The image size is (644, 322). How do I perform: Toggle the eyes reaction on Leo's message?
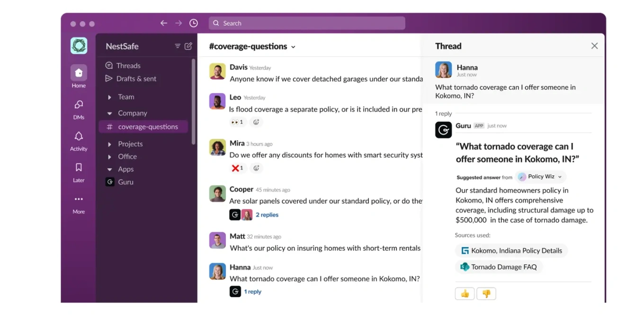(x=237, y=122)
